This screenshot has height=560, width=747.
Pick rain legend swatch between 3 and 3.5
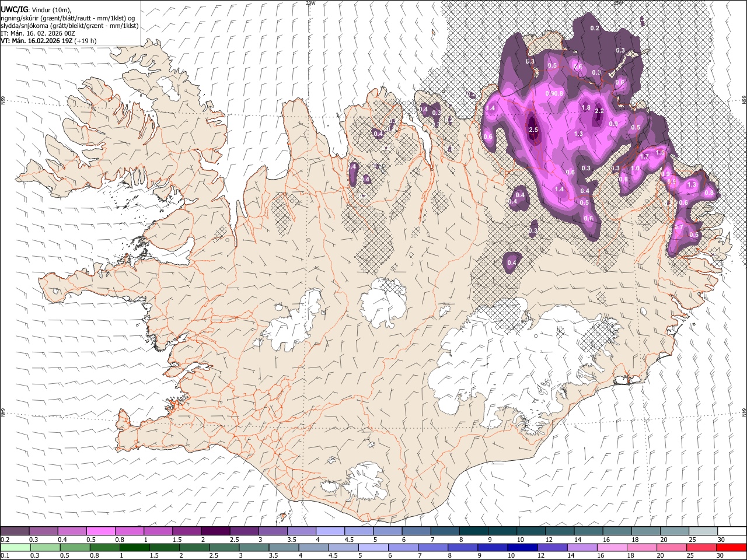[x=253, y=547]
